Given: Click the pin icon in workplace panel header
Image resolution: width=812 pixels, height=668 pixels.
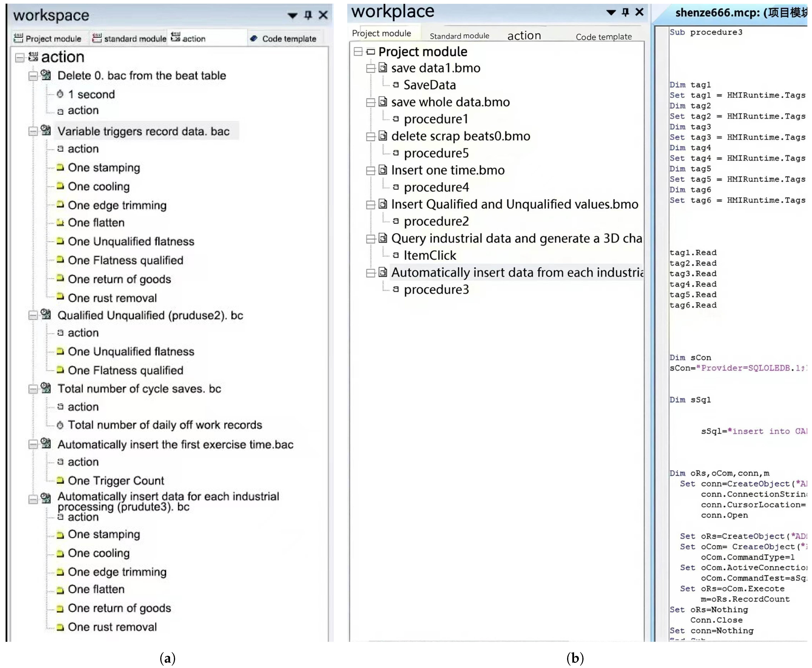Looking at the screenshot, I should point(625,12).
